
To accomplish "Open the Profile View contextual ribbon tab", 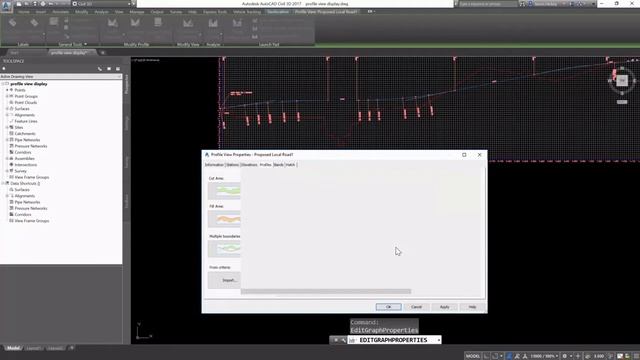I will (326, 12).
